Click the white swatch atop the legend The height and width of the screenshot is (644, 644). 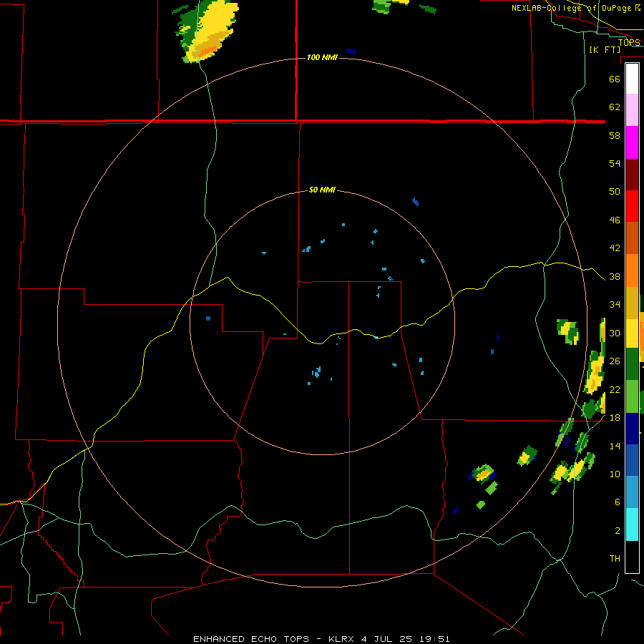pyautogui.click(x=632, y=79)
